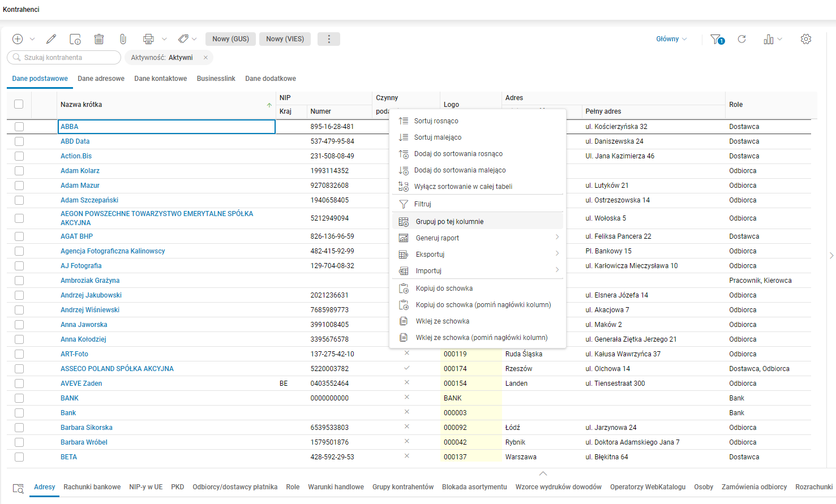Open the dropdown arrow next to the add icon
The height and width of the screenshot is (504, 836).
[x=32, y=39]
